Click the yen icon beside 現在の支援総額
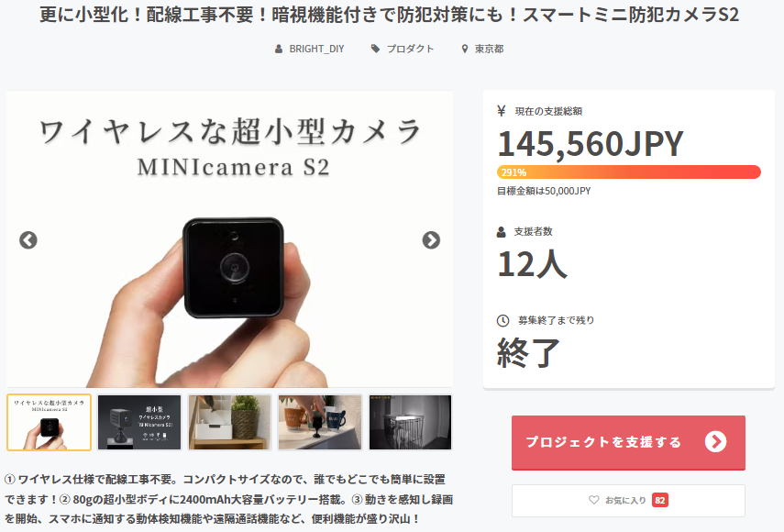784x532 pixels. [x=502, y=111]
